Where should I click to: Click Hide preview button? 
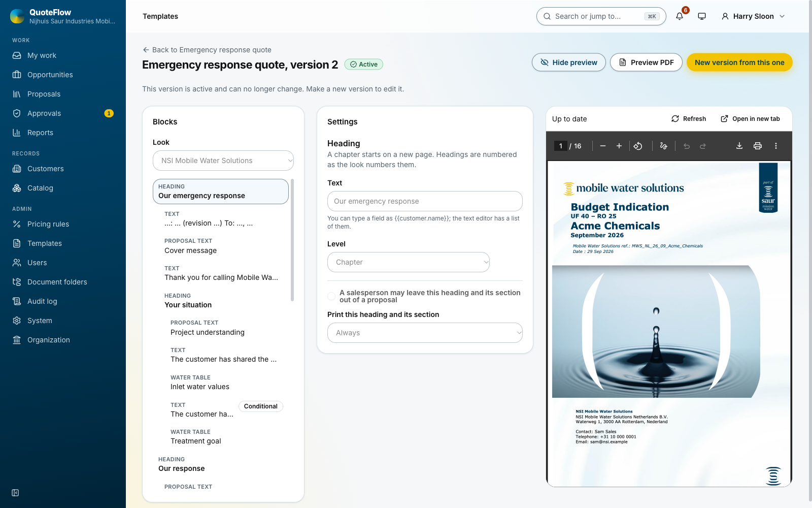569,62
